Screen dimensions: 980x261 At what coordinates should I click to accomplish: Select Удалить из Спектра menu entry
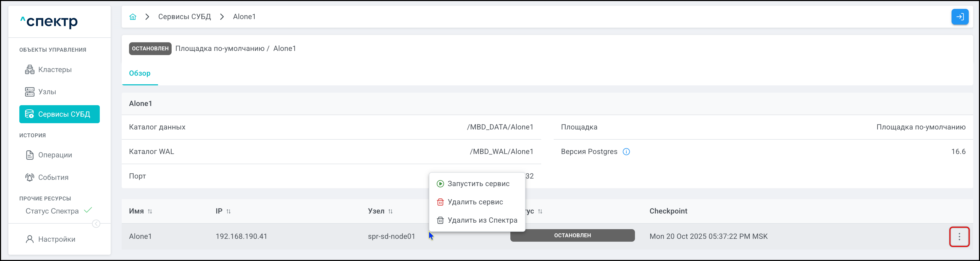coord(482,220)
